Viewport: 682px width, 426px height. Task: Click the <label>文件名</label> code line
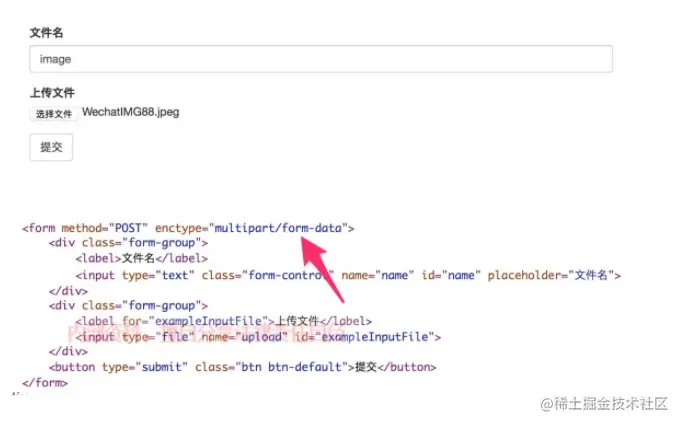[141, 259]
